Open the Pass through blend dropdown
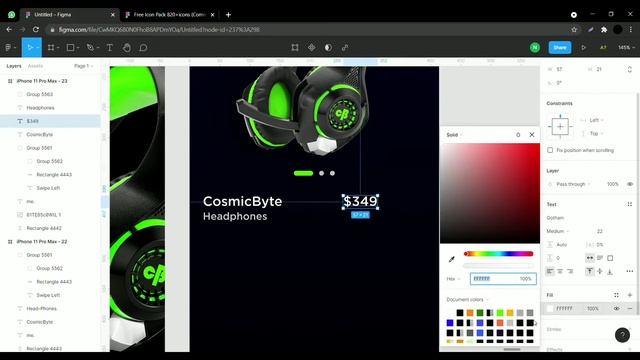640x360 pixels. coord(573,184)
